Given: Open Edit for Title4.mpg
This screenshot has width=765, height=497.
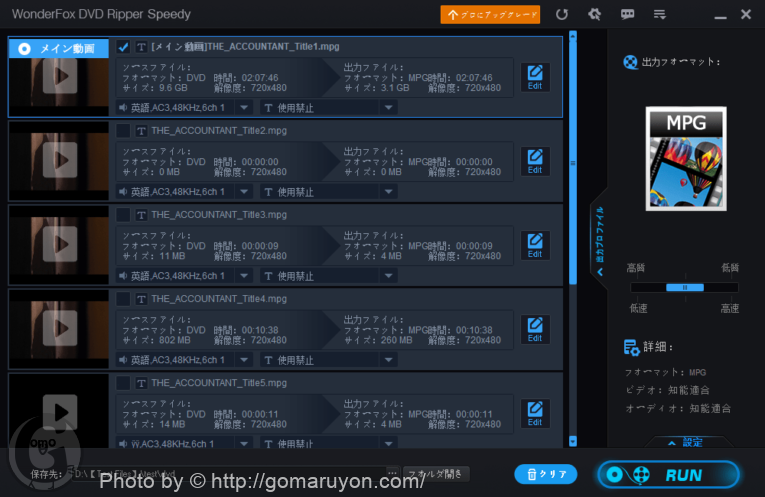Looking at the screenshot, I should click(x=535, y=329).
